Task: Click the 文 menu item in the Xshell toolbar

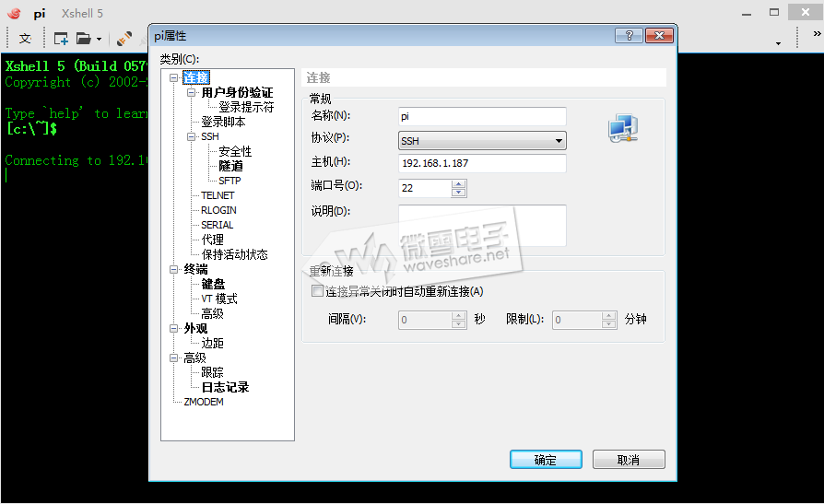Action: point(25,39)
